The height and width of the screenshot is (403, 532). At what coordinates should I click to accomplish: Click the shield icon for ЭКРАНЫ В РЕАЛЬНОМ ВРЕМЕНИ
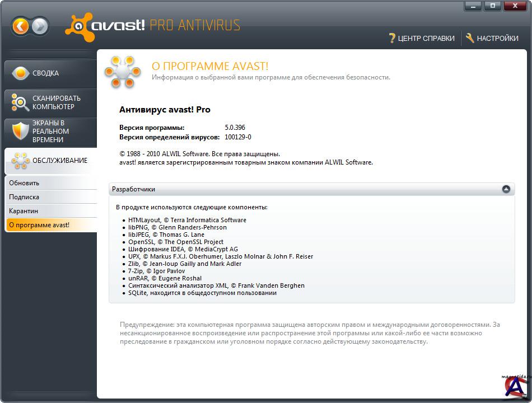point(20,131)
